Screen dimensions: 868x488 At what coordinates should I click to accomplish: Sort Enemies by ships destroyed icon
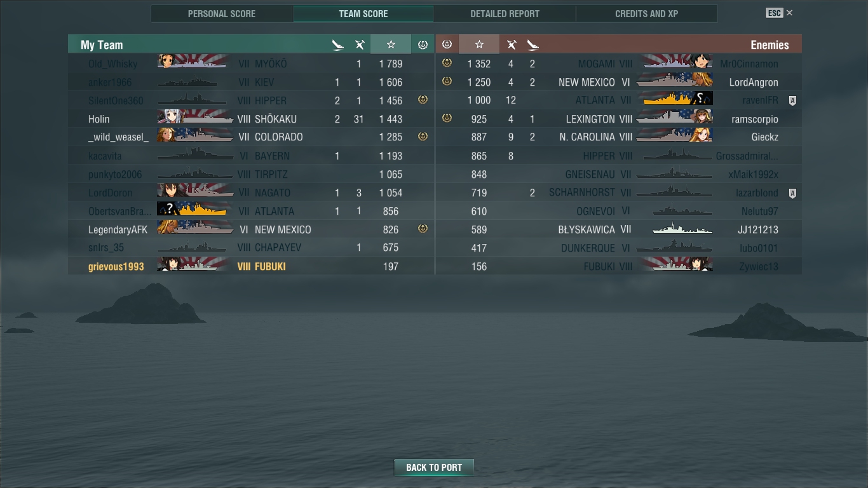click(x=532, y=44)
